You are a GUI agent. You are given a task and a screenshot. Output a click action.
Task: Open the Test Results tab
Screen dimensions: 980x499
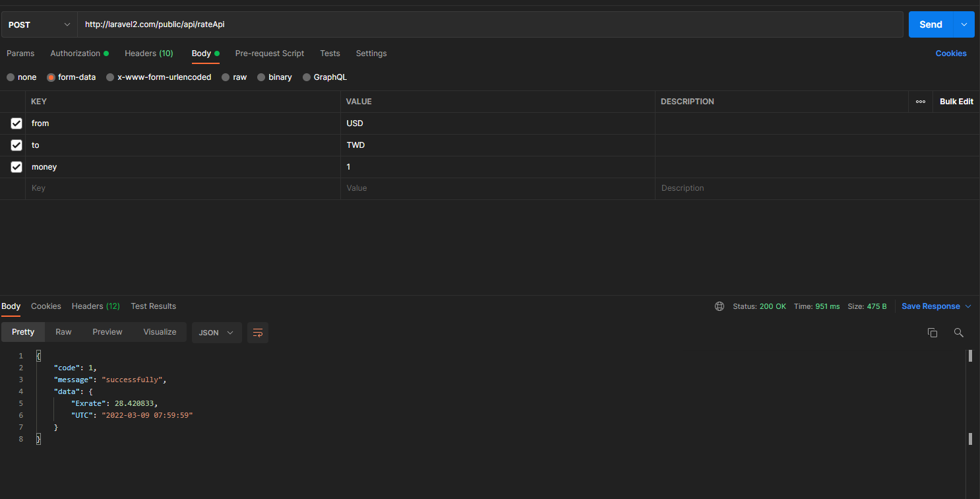point(153,306)
